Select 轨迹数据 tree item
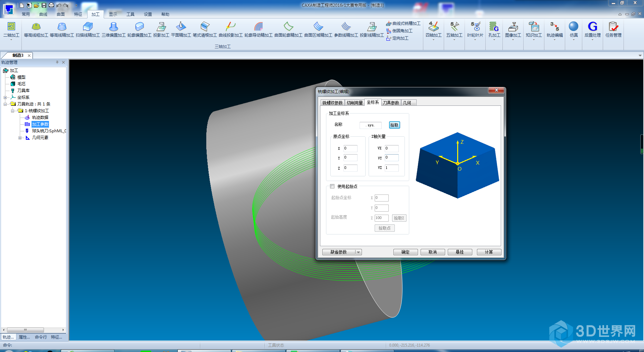This screenshot has height=352, width=644. pyautogui.click(x=40, y=118)
